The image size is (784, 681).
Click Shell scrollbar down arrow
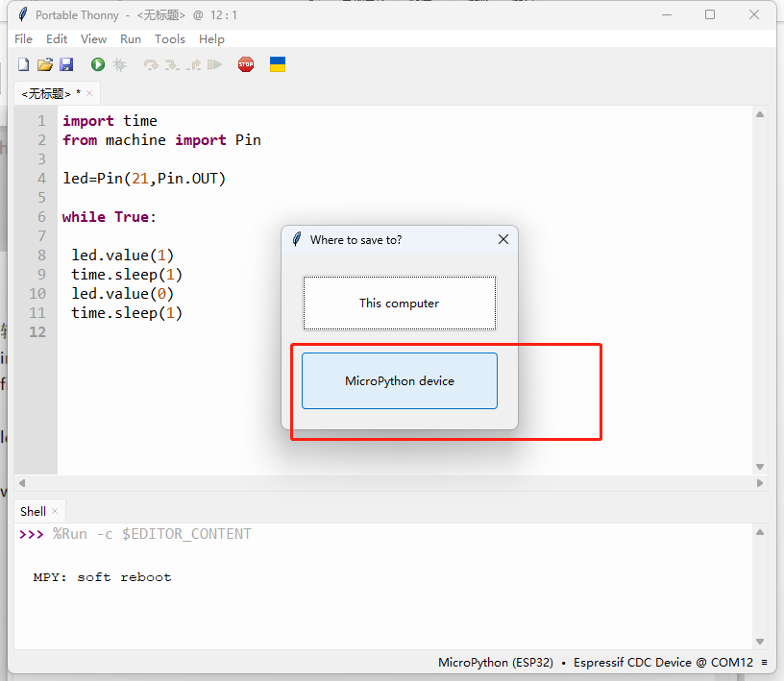click(760, 642)
